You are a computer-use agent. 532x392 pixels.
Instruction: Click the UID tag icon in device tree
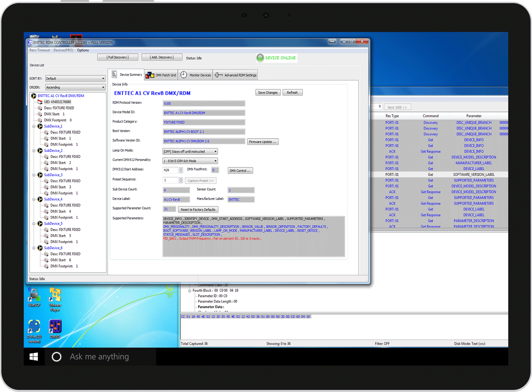[40, 102]
